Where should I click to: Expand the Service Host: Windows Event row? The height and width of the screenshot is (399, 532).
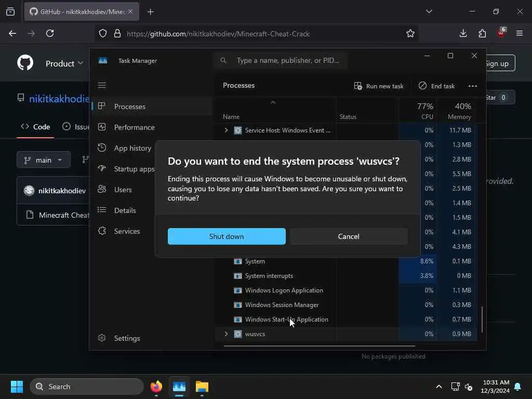[227, 130]
